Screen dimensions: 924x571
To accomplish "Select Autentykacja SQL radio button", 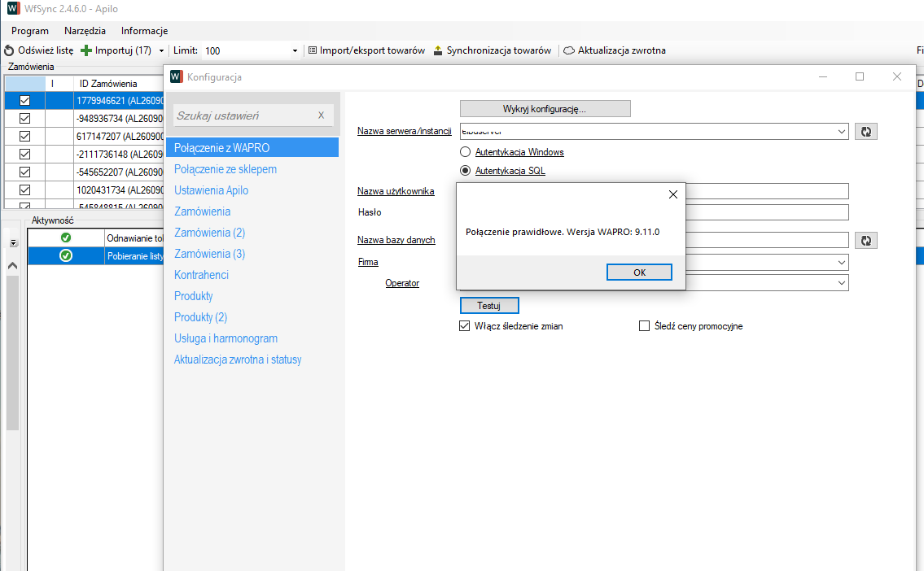I will pyautogui.click(x=465, y=171).
